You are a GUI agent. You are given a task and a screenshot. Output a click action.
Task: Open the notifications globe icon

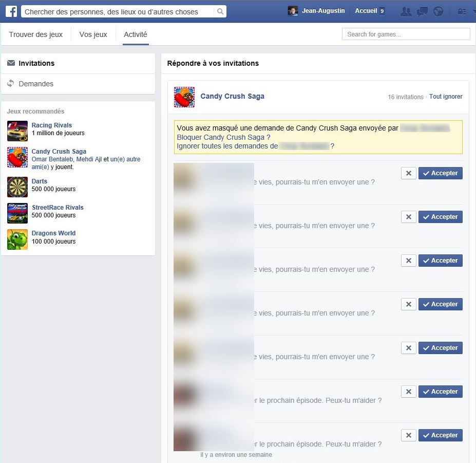[x=438, y=11]
